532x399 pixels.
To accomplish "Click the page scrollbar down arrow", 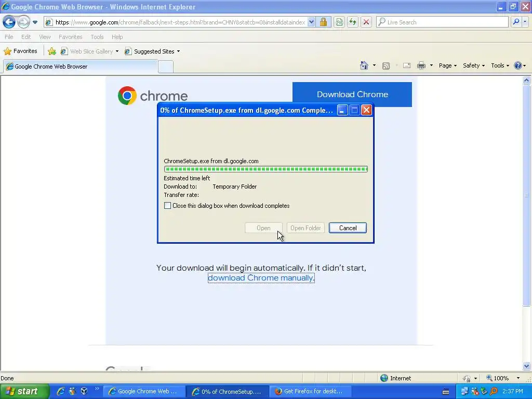I will point(527,366).
